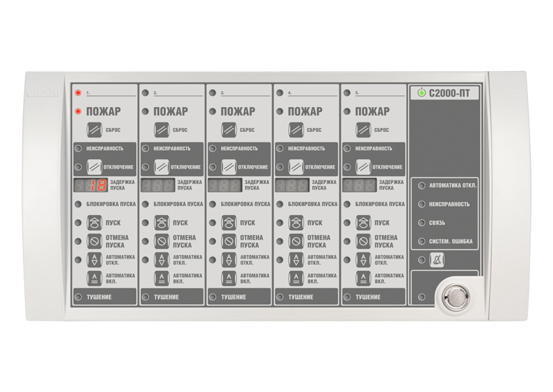Image resolution: width=553 pixels, height=392 pixels.
Task: Click the green power icon beside С2000-ПТ
Action: (x=421, y=93)
